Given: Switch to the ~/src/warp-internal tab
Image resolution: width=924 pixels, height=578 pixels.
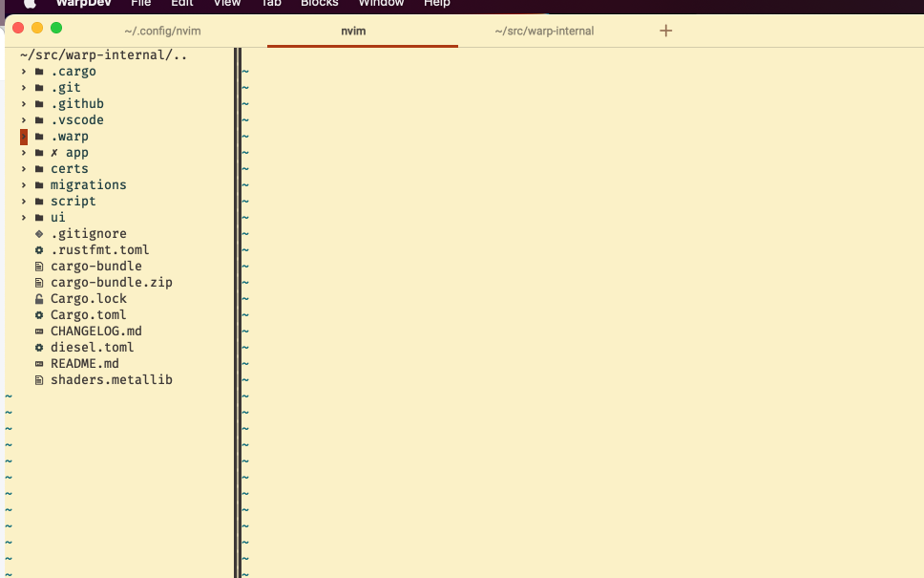Looking at the screenshot, I should pyautogui.click(x=544, y=31).
